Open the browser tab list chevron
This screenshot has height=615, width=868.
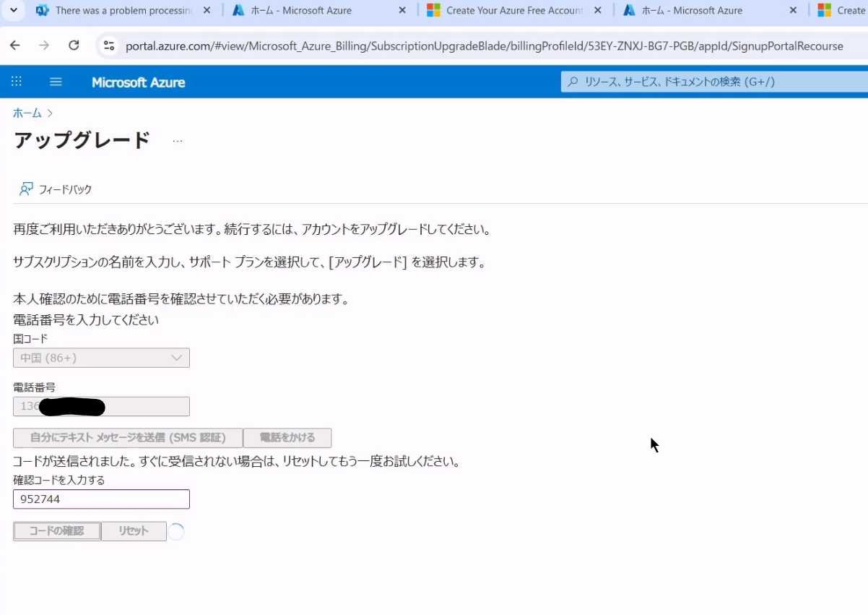click(x=13, y=10)
